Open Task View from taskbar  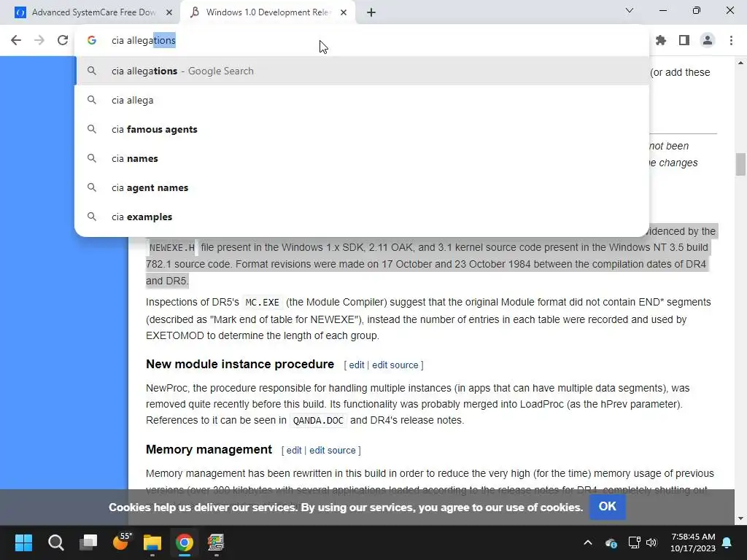pyautogui.click(x=88, y=542)
